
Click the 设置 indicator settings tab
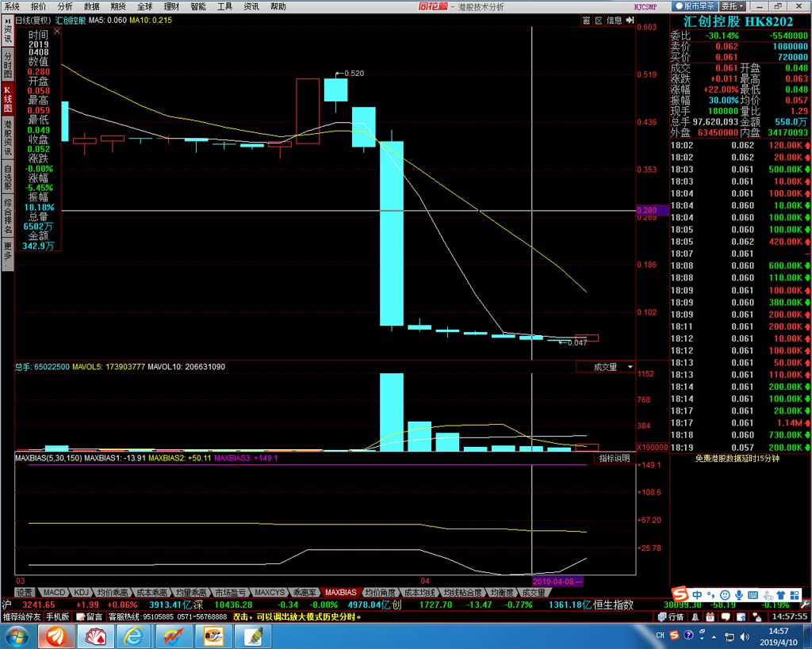click(24, 592)
